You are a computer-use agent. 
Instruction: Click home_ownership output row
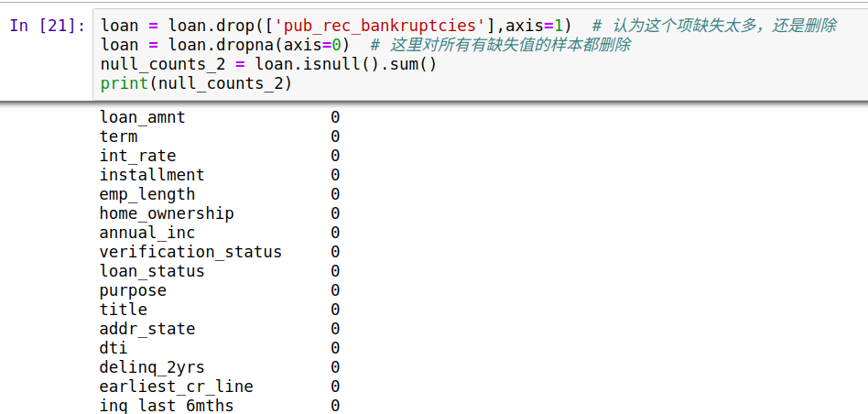point(220,213)
